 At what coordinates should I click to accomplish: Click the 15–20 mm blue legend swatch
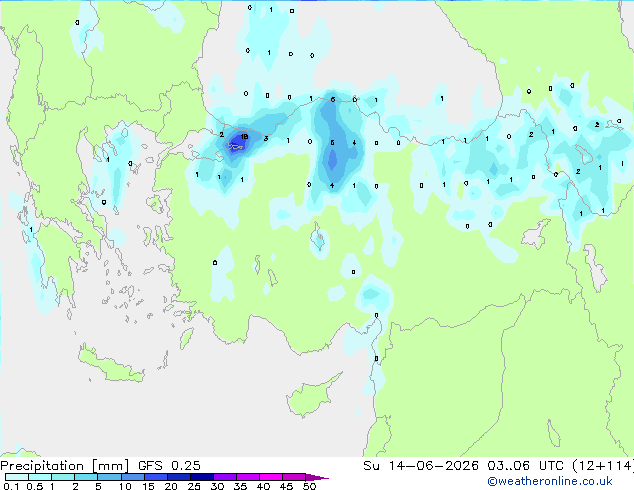point(155,477)
